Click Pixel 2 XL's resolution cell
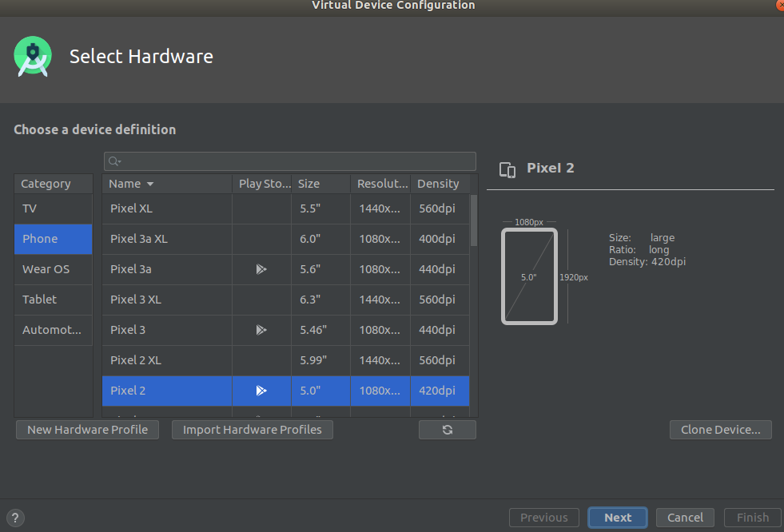Screen dimensions: 784x532 click(380, 360)
